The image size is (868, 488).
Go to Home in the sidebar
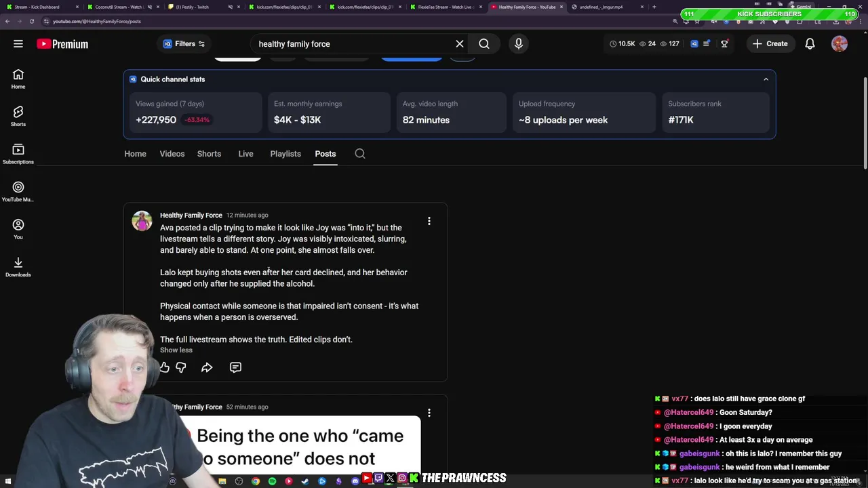click(18, 79)
